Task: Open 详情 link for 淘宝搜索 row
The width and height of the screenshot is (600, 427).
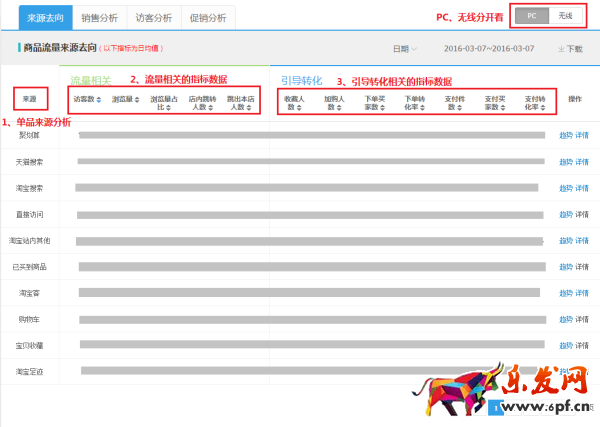Action: pyautogui.click(x=582, y=188)
